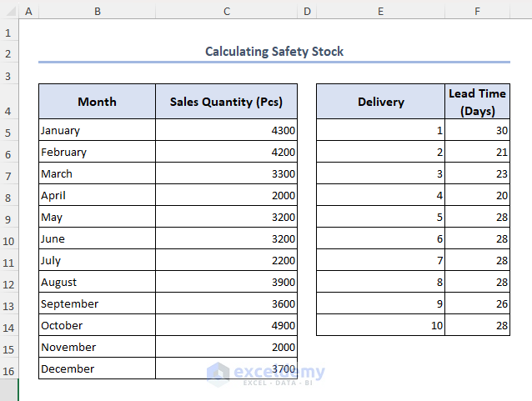Select the January cell
The image size is (532, 401).
pyautogui.click(x=97, y=131)
